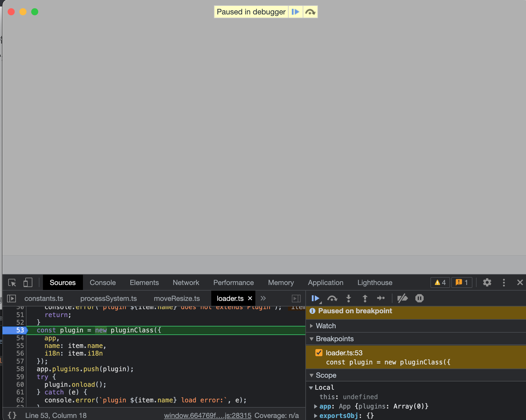Expand the app variable in Scope
Viewport: 526px width, 420px height.
click(x=315, y=406)
